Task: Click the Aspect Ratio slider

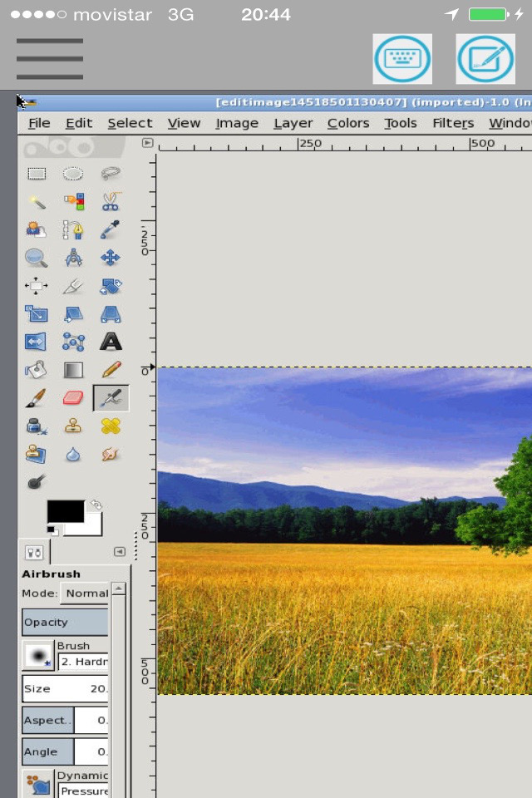Action: point(65,720)
